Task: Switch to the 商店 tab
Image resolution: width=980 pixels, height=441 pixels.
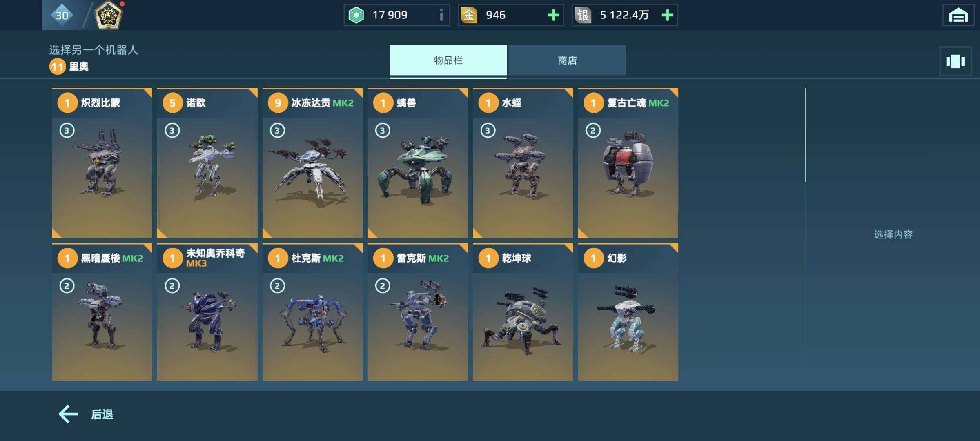Action: [x=567, y=60]
